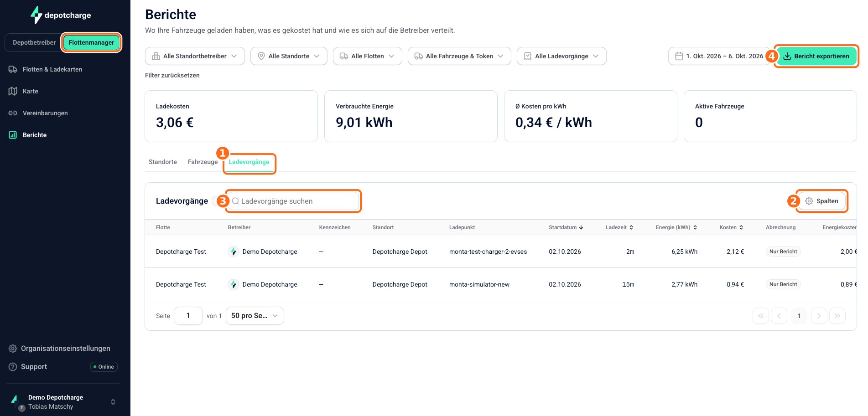
Task: Sort table by Ladezeit
Action: tap(619, 227)
